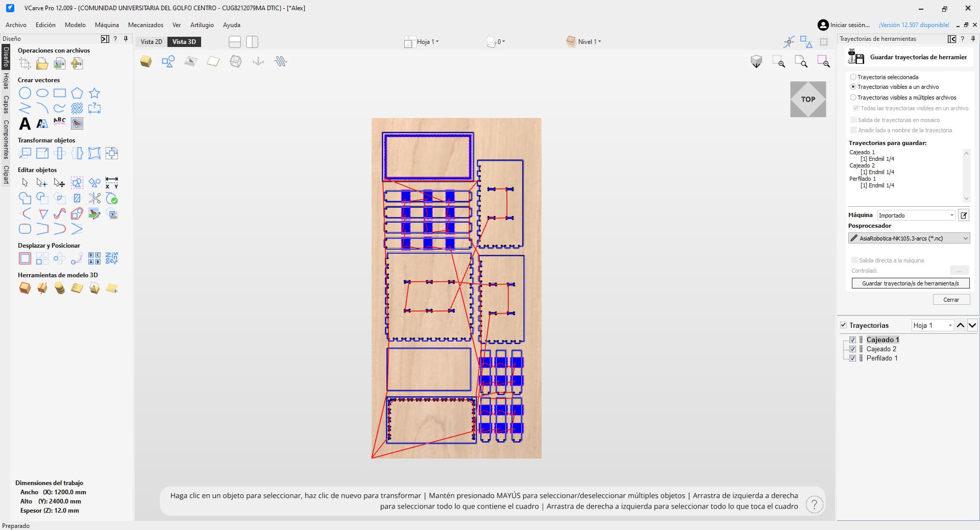This screenshot has width=980, height=530.
Task: Move toolpath down with the down arrow
Action: 972,325
